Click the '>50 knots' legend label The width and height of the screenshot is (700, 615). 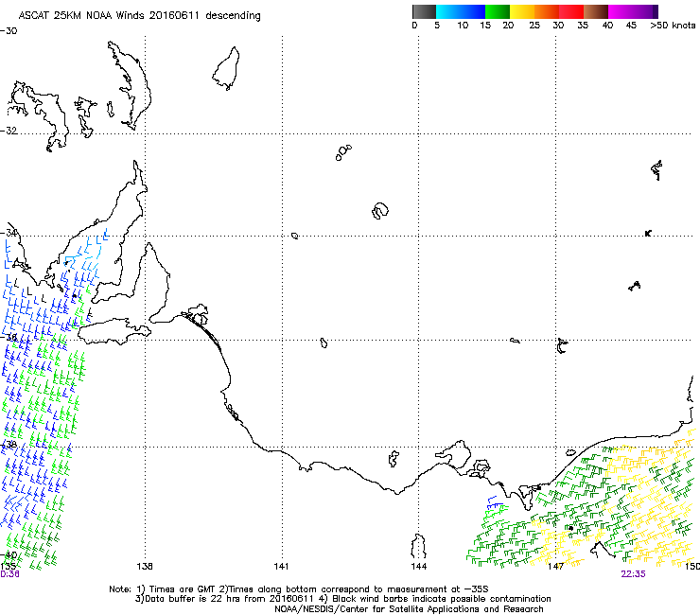tap(673, 26)
